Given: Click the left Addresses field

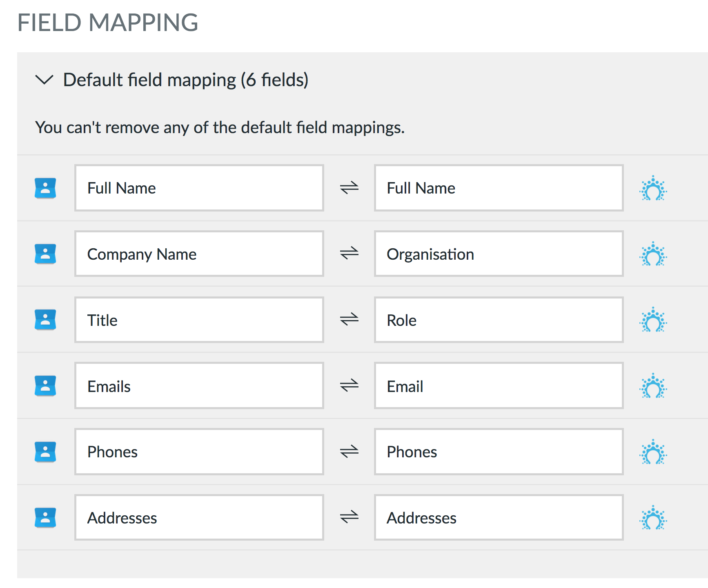Looking at the screenshot, I should 199,517.
